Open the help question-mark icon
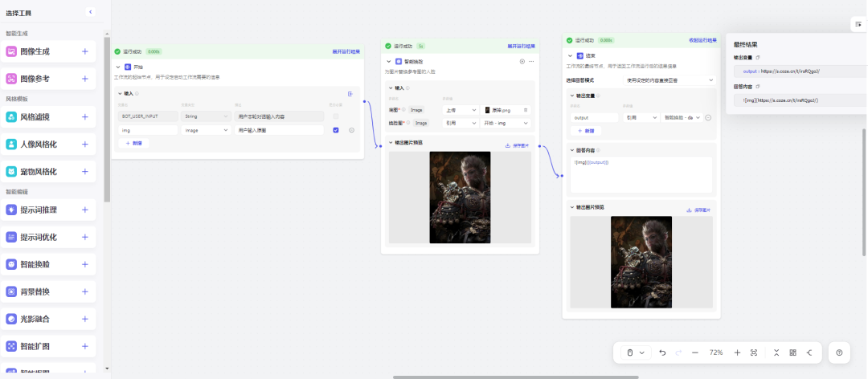This screenshot has width=868, height=379. pos(839,353)
